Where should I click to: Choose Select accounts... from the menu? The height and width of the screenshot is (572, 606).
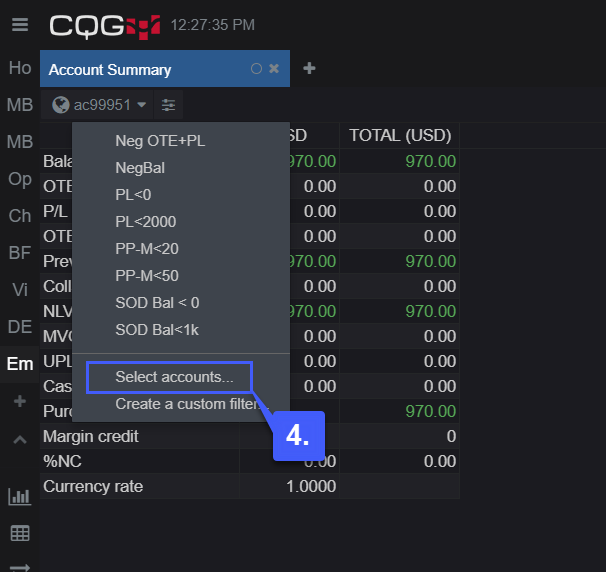[174, 377]
